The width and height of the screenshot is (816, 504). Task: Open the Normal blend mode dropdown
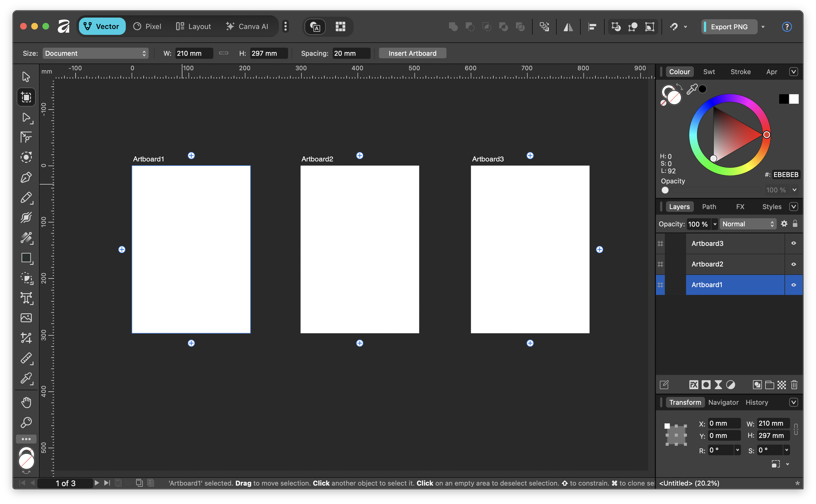(748, 224)
